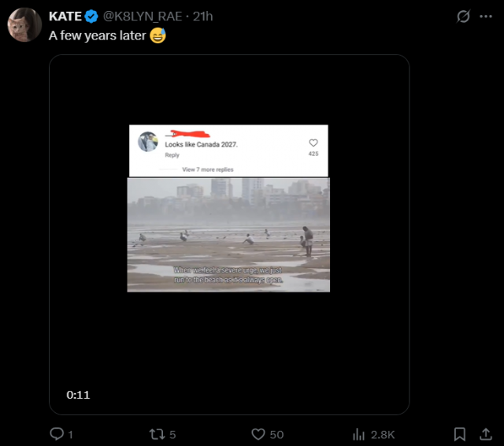Image resolution: width=504 pixels, height=446 pixels.
Task: Click 'Reply' under 'Looks like Canada 2027'
Action: coord(172,155)
